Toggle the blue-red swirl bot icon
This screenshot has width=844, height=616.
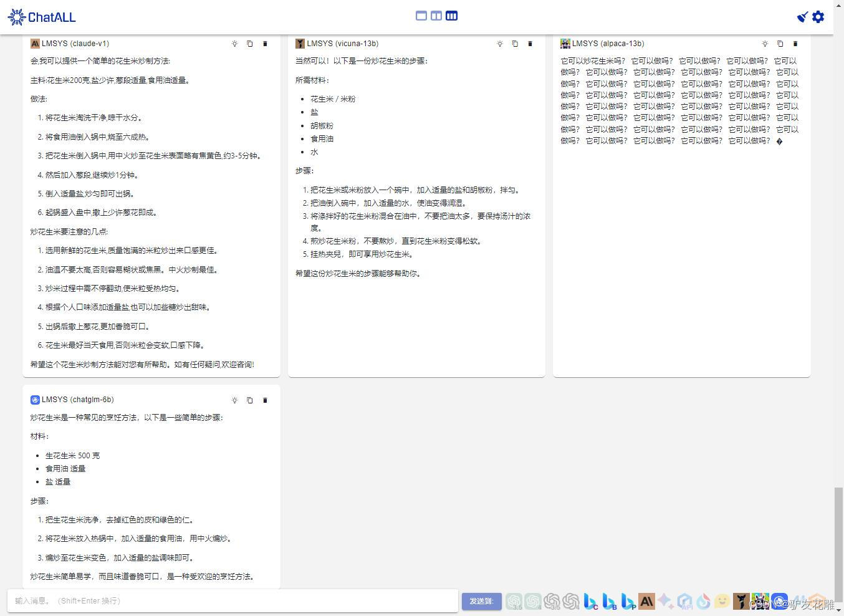704,601
